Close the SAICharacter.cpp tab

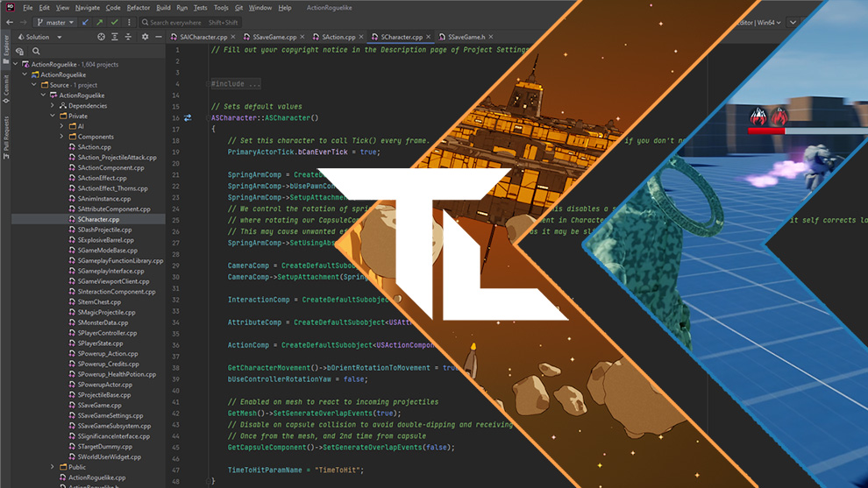(x=232, y=38)
